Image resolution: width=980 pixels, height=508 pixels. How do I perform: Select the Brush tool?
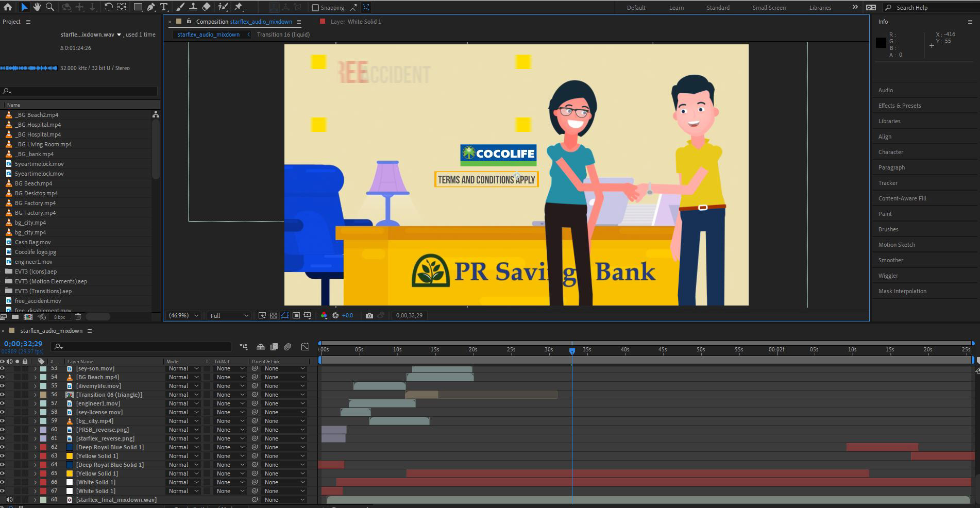[180, 7]
